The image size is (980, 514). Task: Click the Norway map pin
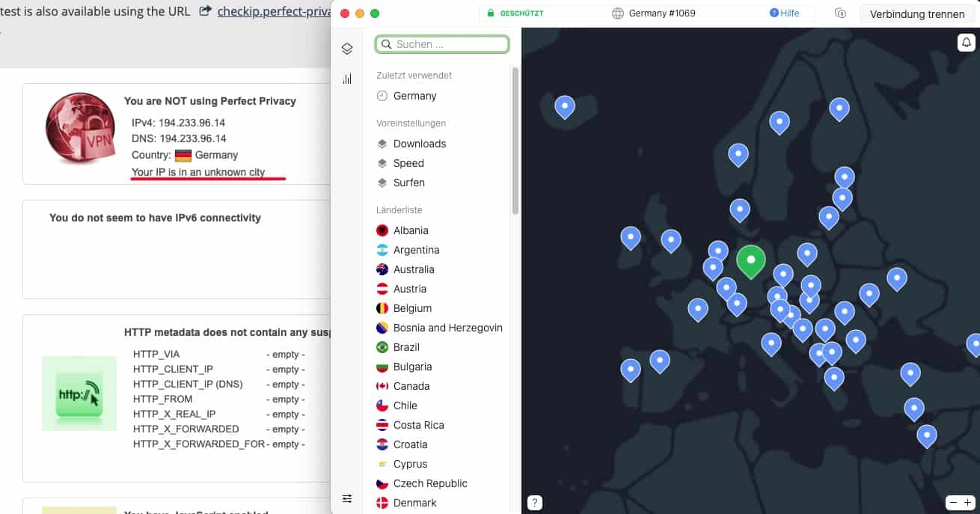pyautogui.click(x=738, y=154)
